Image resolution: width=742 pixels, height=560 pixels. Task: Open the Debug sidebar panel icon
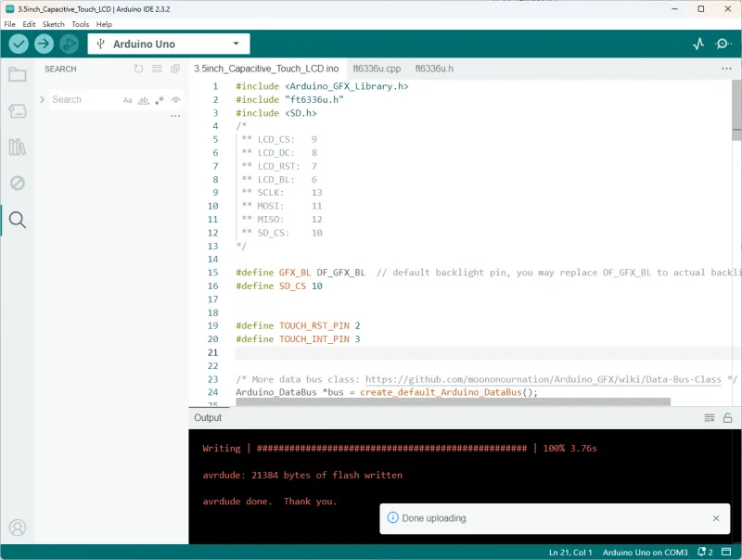[18, 183]
